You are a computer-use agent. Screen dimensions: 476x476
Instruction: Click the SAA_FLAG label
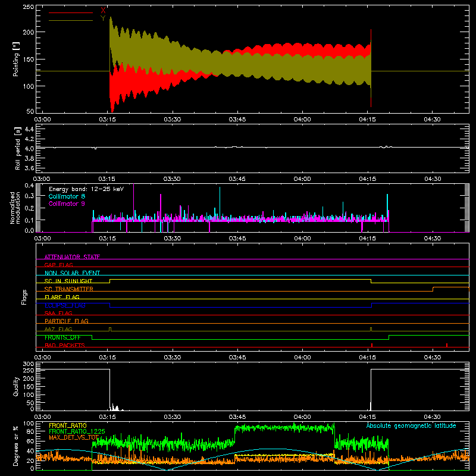(58, 313)
